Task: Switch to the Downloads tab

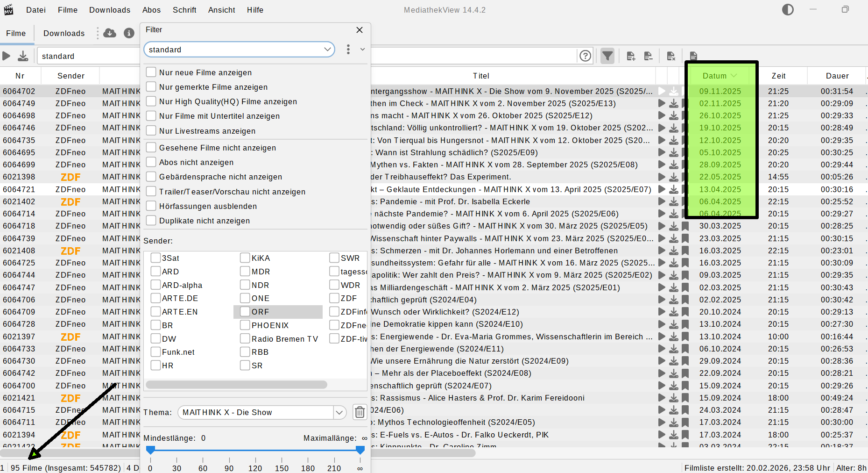Action: coord(64,33)
